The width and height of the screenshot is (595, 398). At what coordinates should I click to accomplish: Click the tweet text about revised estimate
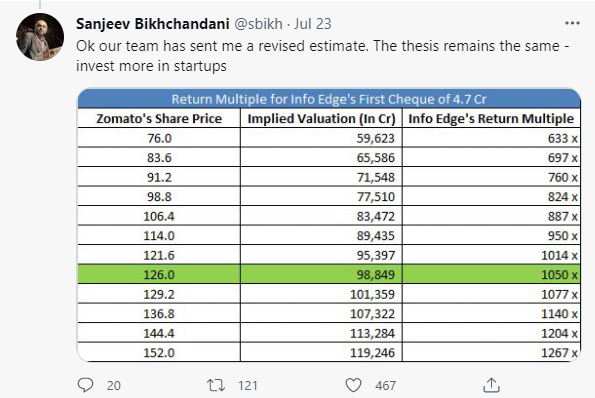coord(323,56)
